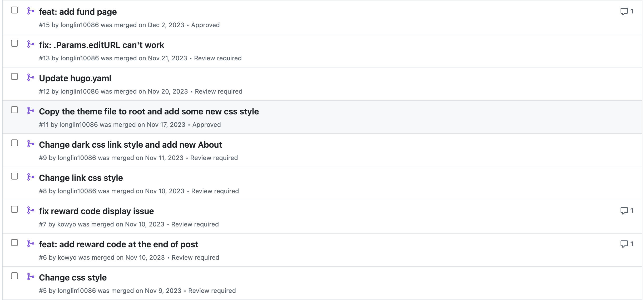Click merged icon beside 'Change link css style'
The image size is (644, 300).
31,177
